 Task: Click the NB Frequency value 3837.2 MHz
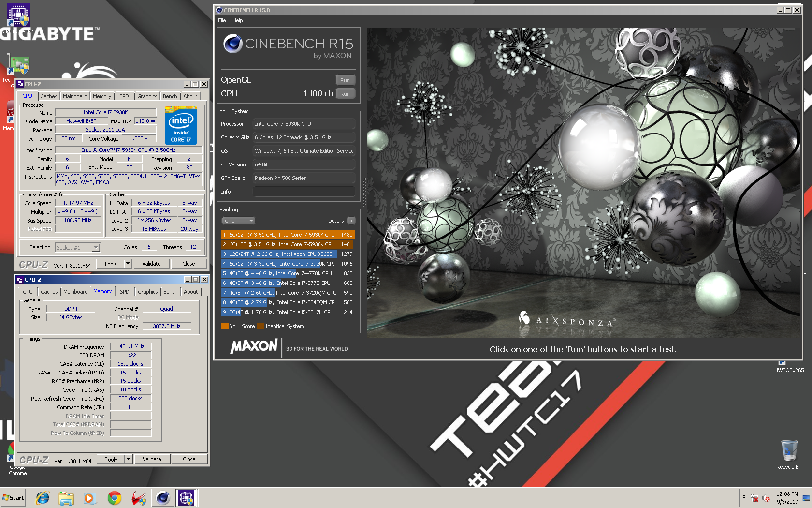(x=167, y=326)
